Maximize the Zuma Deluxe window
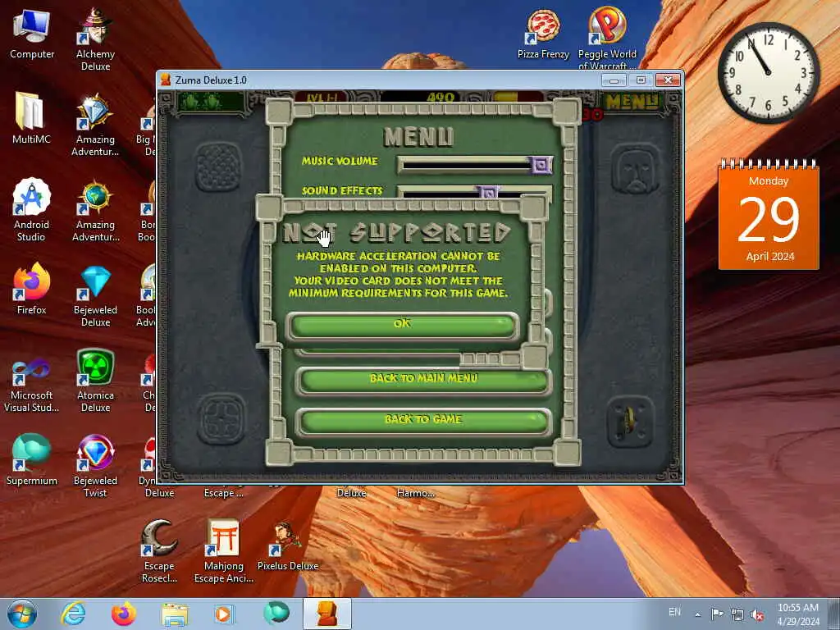The width and height of the screenshot is (840, 630). [x=641, y=80]
